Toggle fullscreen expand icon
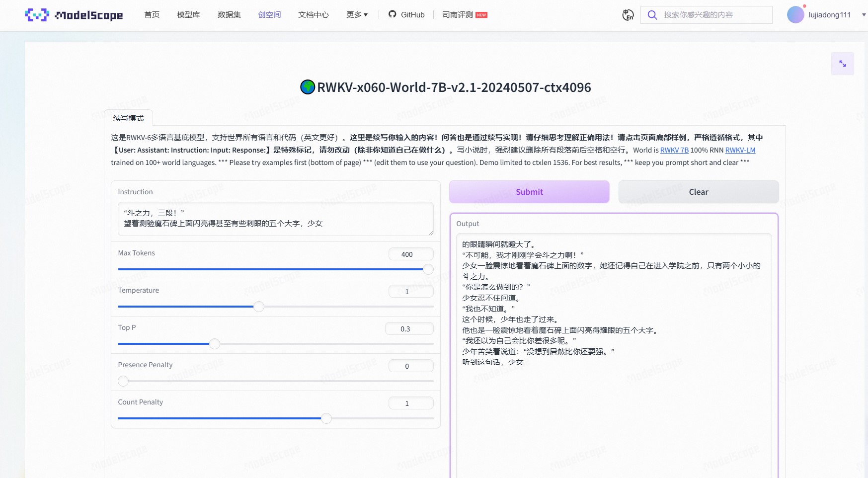 [843, 64]
